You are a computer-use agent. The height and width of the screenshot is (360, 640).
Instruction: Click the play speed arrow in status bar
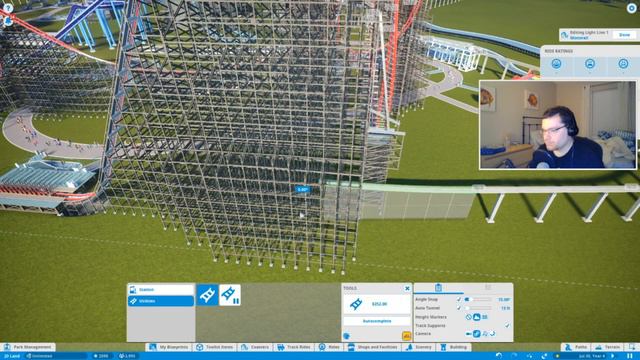[x=613, y=356]
